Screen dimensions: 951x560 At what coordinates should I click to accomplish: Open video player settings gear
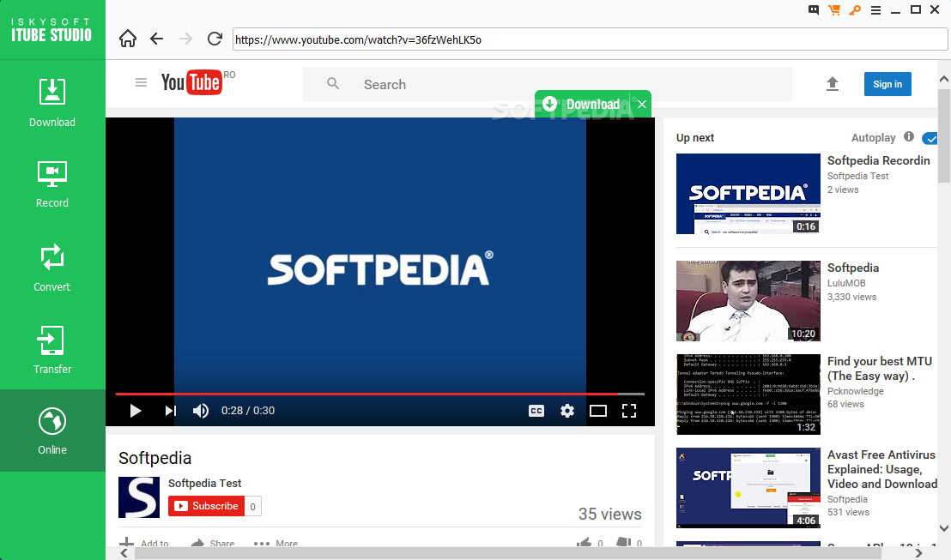click(x=567, y=411)
